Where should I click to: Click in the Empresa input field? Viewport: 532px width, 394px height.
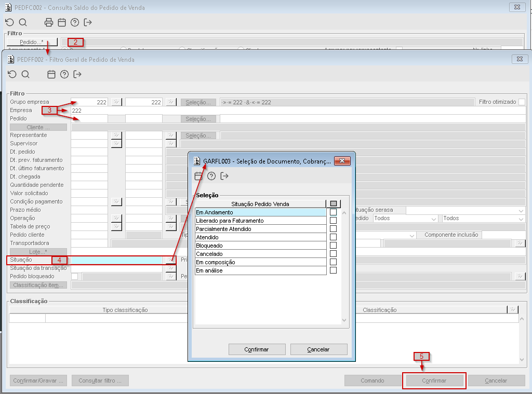[x=298, y=111]
